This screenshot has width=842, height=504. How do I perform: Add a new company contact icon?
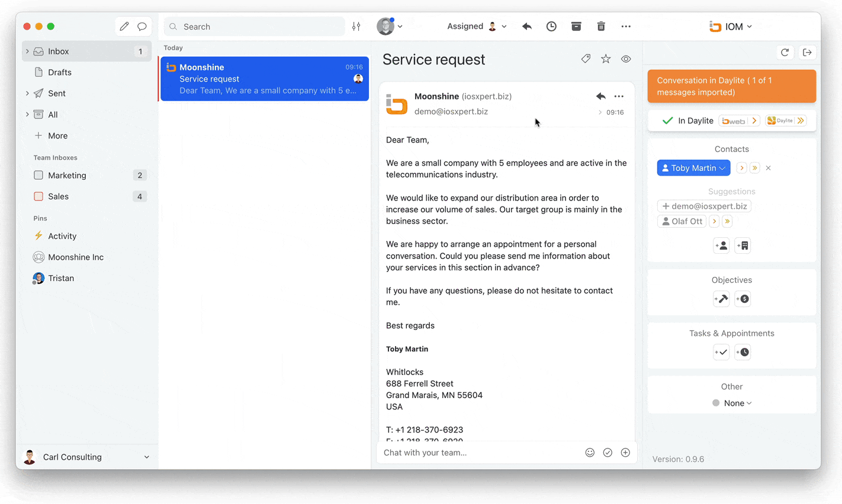743,245
